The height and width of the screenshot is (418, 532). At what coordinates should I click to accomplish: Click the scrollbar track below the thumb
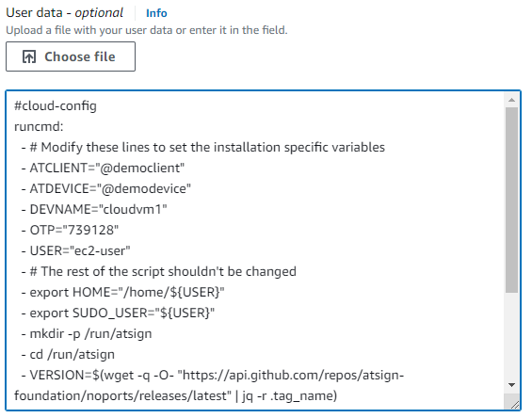[x=511, y=335]
